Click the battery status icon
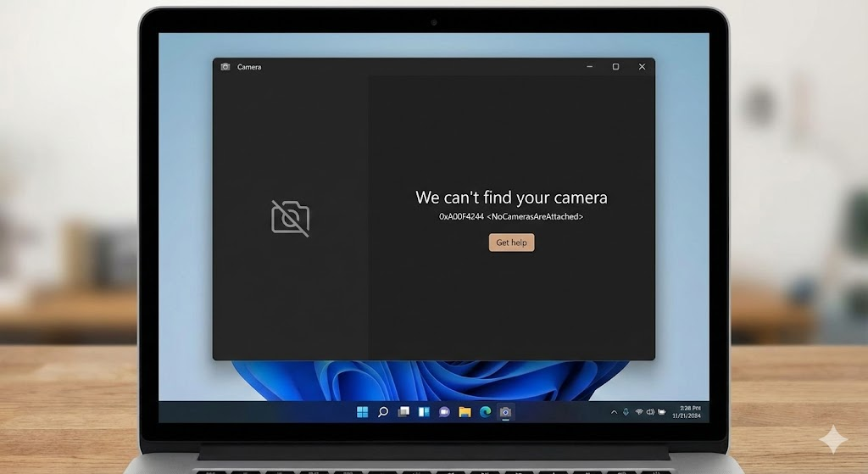 [x=662, y=412]
